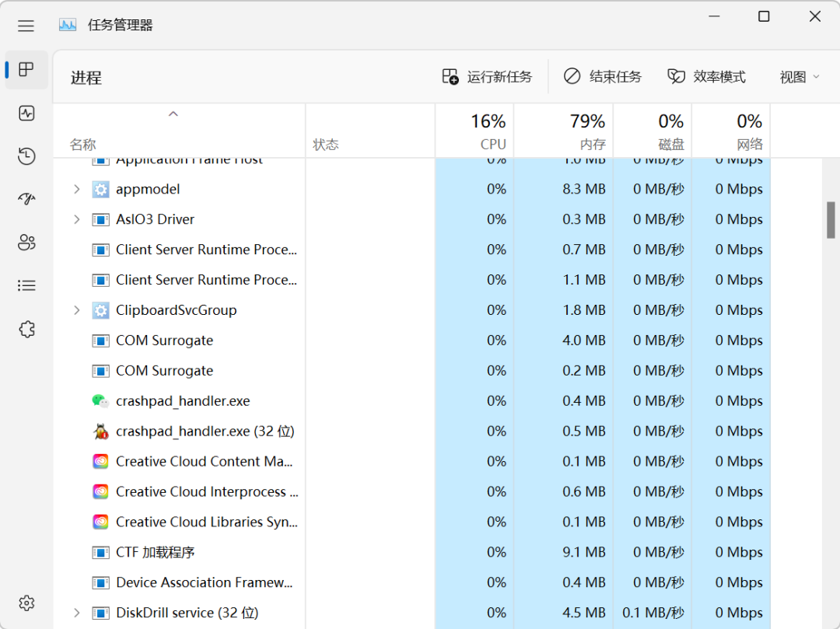Image resolution: width=840 pixels, height=629 pixels.
Task: Click the ClipboardSvcGroup gear icon
Action: (100, 310)
